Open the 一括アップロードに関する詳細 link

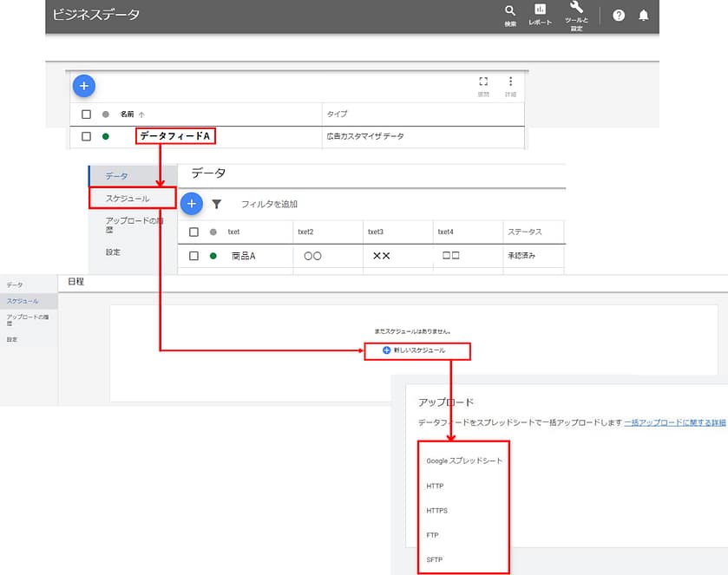(x=675, y=422)
